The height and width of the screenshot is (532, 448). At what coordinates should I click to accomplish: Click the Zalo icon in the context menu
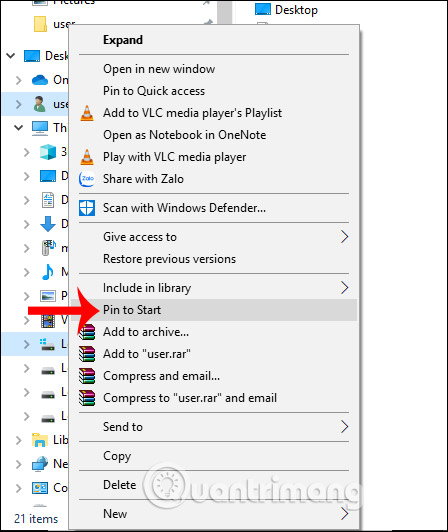(87, 179)
